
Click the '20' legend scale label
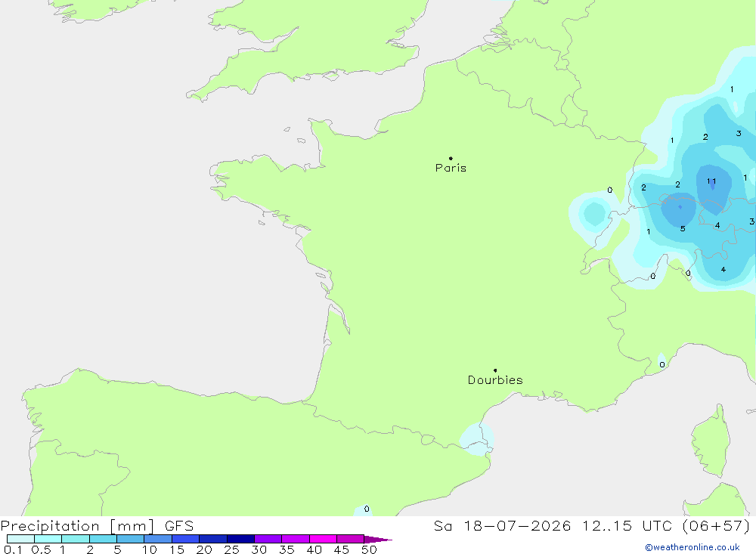(204, 549)
